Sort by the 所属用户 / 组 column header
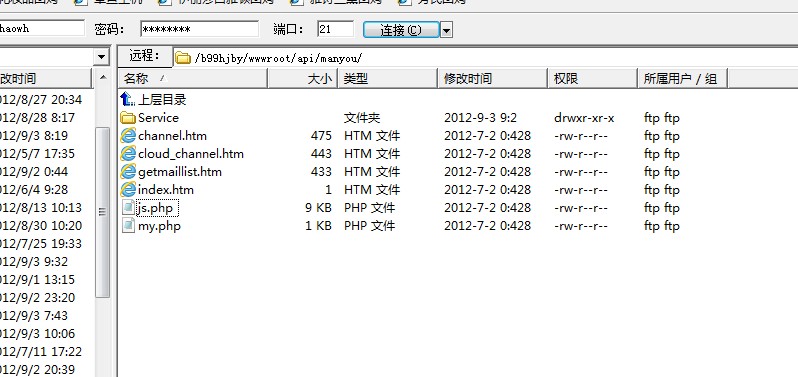This screenshot has height=377, width=798. (x=682, y=79)
